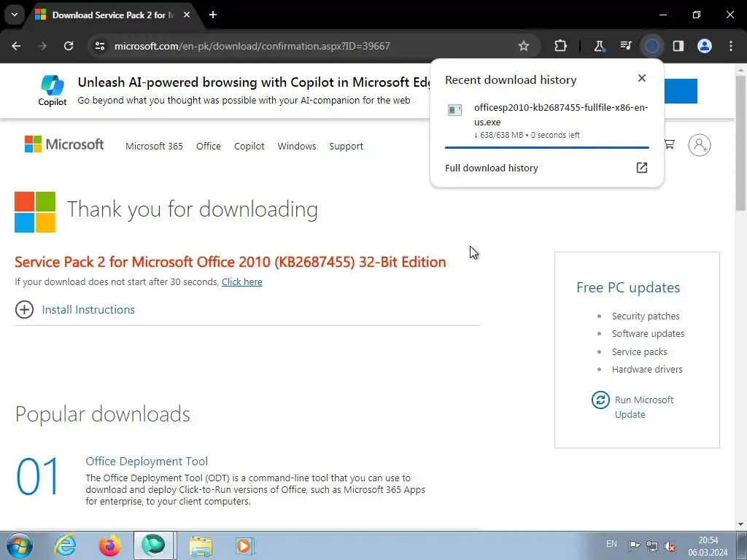747x560 pixels.
Task: Open the Windows Start menu
Action: [20, 545]
